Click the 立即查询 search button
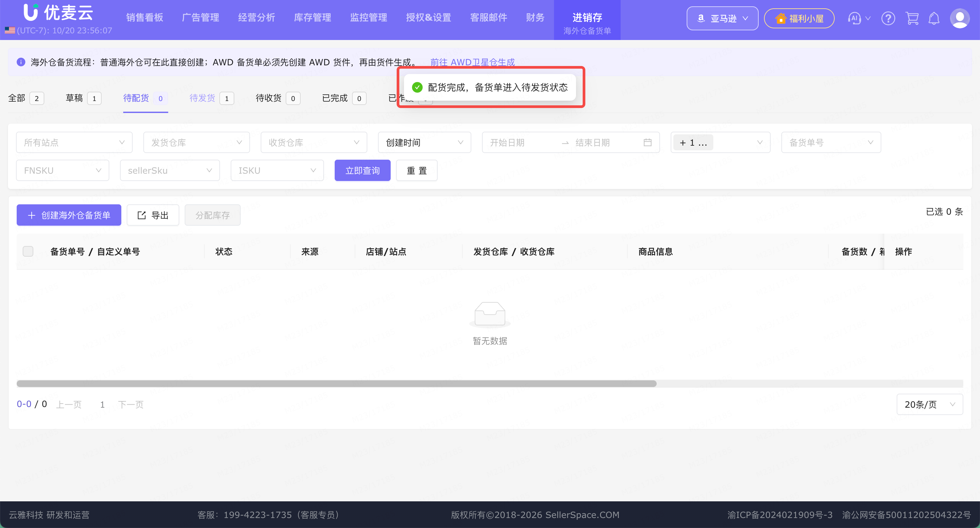 click(x=363, y=170)
